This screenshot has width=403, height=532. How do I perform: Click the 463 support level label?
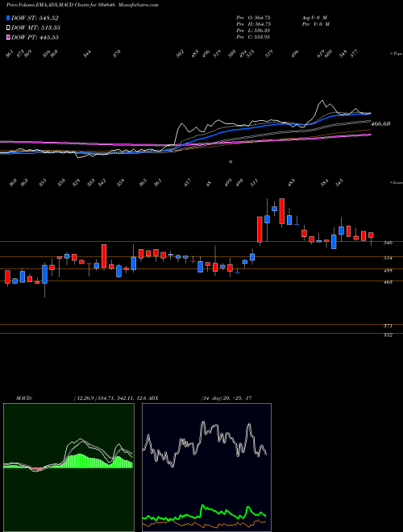388,281
